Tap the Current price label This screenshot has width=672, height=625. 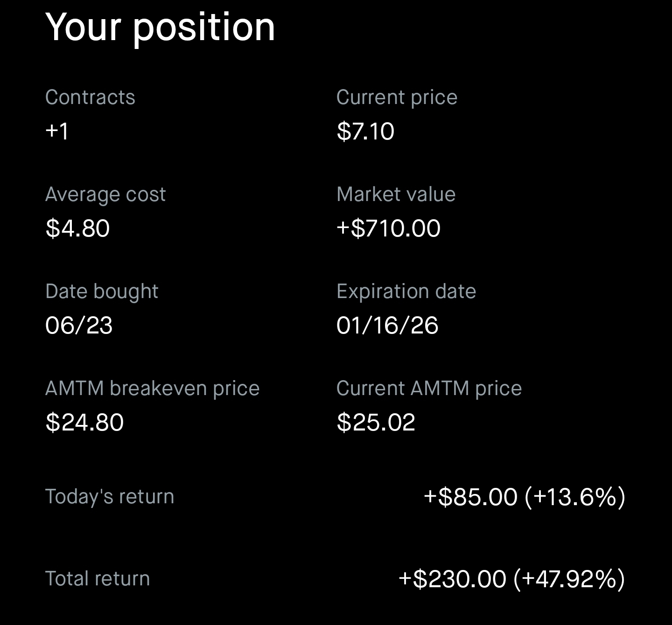click(x=397, y=97)
